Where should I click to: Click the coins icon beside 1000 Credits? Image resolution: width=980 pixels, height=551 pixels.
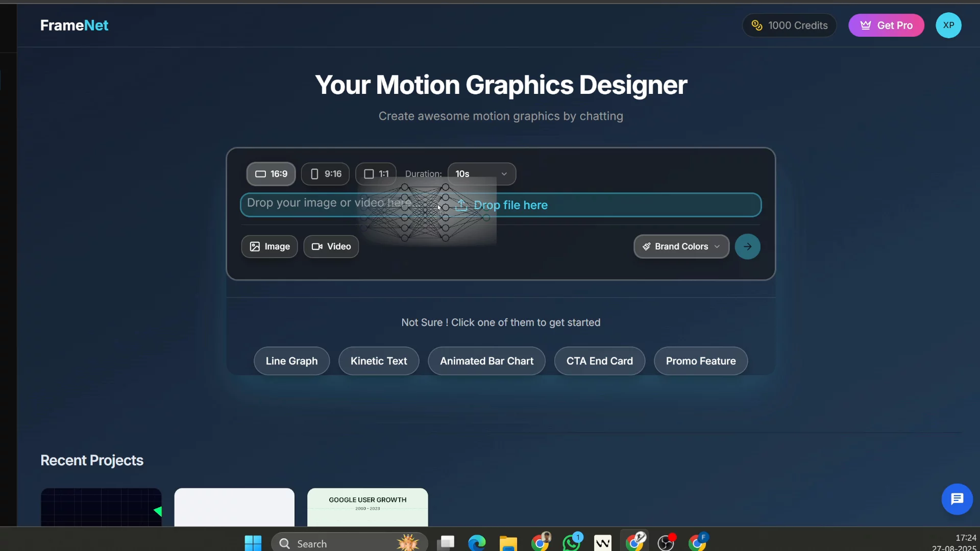(x=757, y=25)
